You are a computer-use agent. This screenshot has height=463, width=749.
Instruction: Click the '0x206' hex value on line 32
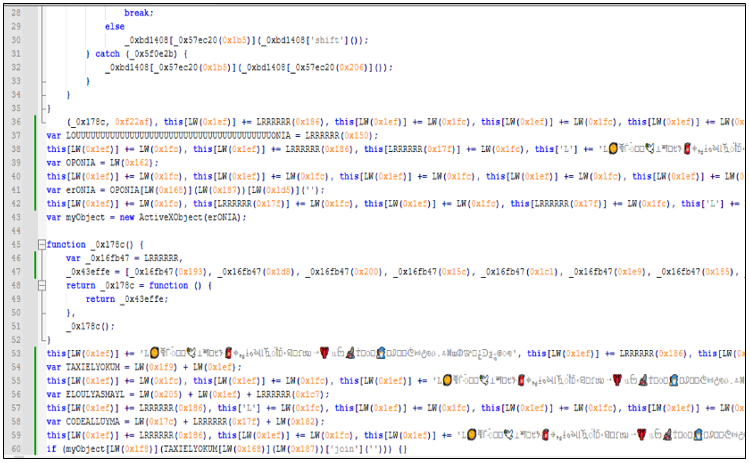(x=351, y=67)
